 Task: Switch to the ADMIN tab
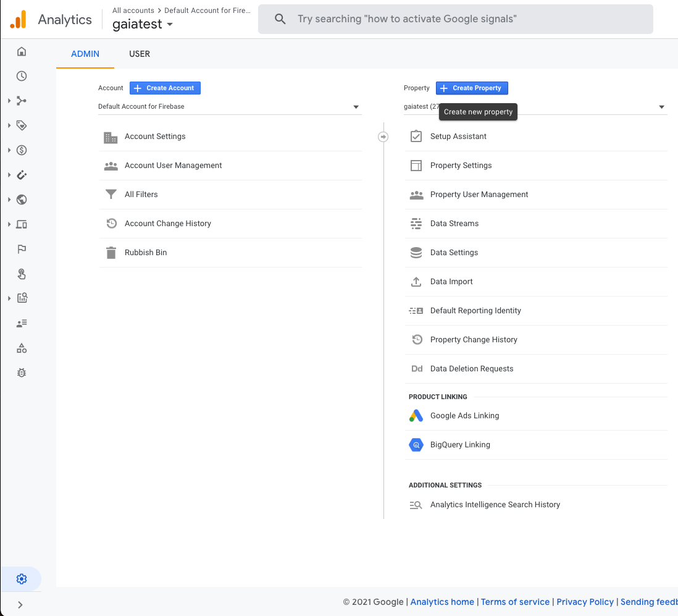(x=85, y=54)
